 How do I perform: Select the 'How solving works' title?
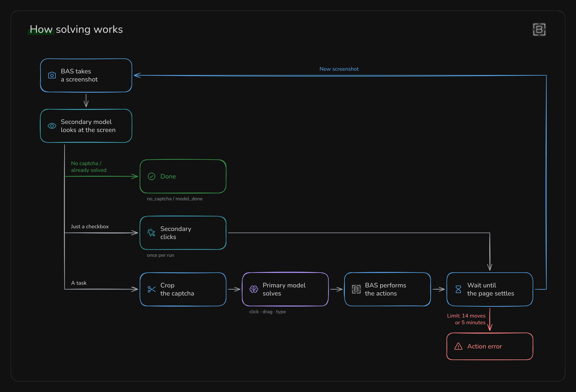pos(76,29)
